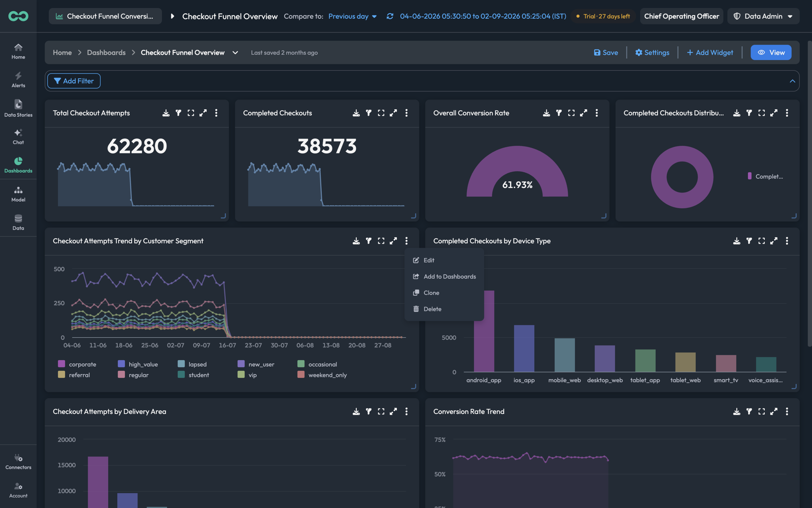The image size is (812, 508).
Task: Collapse the filter bar
Action: pos(792,81)
